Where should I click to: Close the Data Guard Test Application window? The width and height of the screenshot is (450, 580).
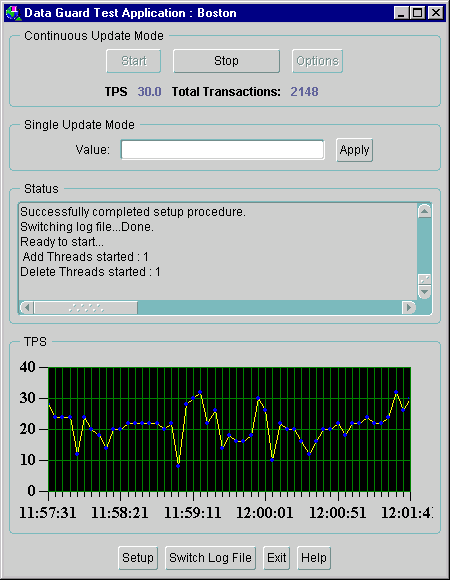(x=436, y=13)
